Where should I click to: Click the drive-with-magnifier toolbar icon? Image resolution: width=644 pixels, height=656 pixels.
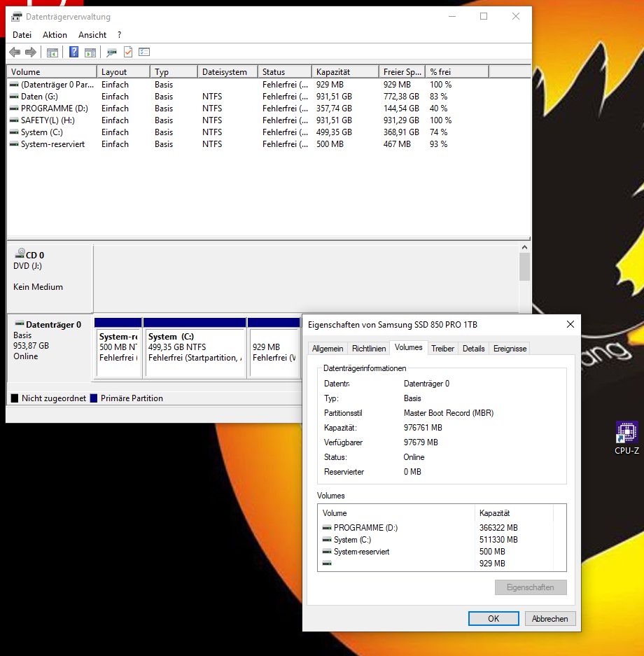(x=111, y=53)
